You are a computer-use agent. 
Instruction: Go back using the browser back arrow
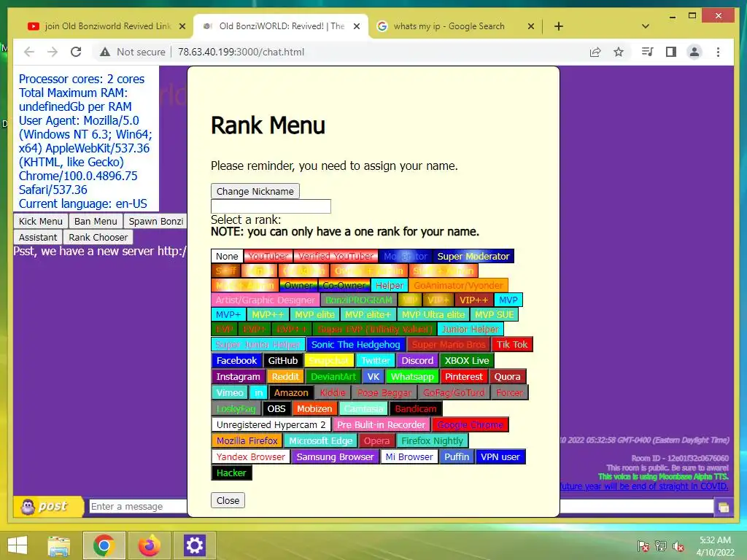[x=29, y=52]
